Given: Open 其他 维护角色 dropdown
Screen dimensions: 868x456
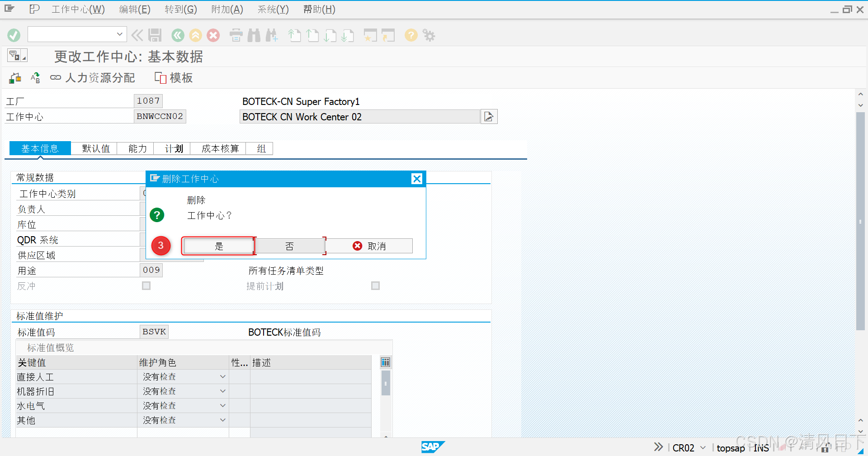Looking at the screenshot, I should (222, 420).
